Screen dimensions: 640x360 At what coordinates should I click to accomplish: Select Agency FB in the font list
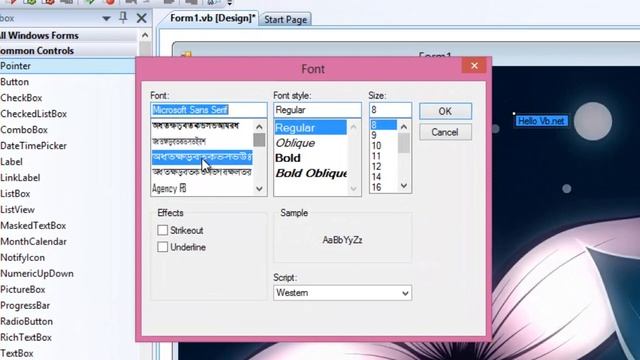pos(169,188)
